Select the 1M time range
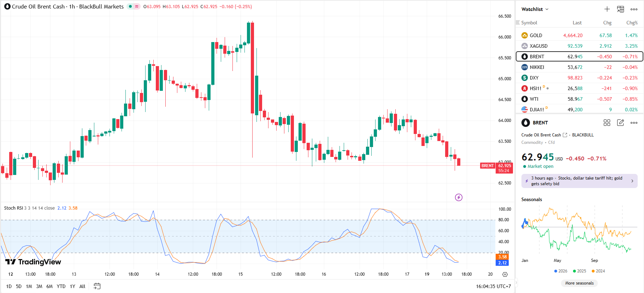The height and width of the screenshot is (293, 644). tap(29, 286)
